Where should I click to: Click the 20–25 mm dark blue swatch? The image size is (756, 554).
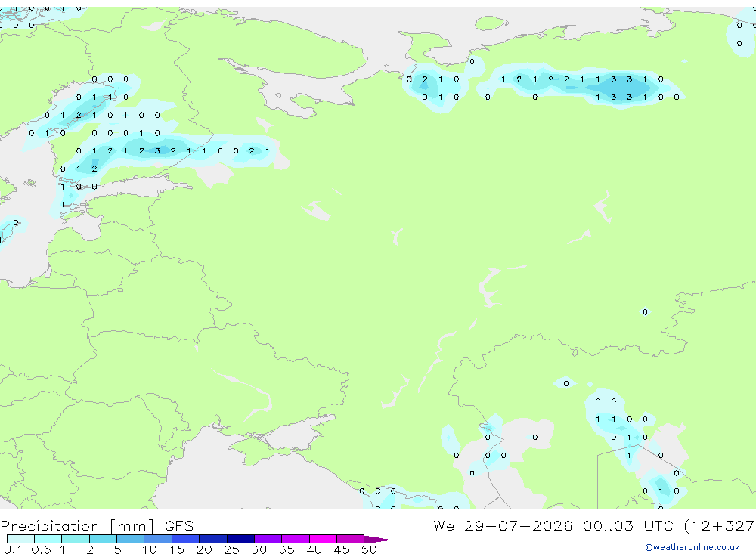point(212,539)
